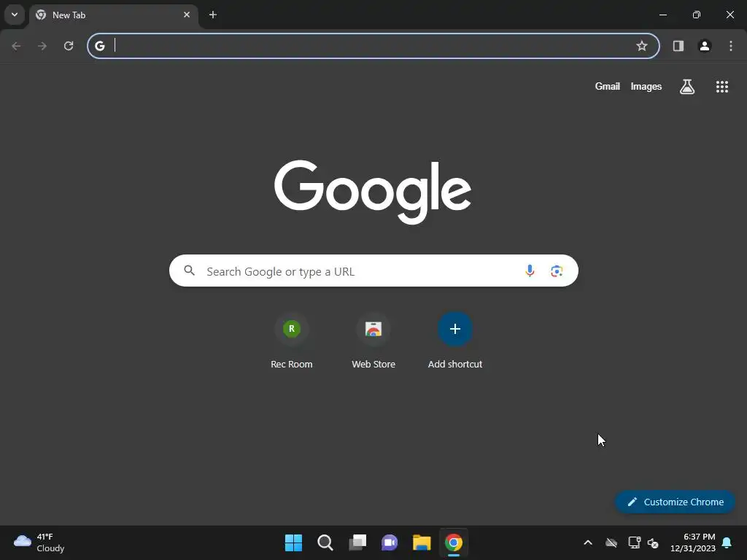
Task: Open the tab search dropdown arrow
Action: (x=15, y=15)
